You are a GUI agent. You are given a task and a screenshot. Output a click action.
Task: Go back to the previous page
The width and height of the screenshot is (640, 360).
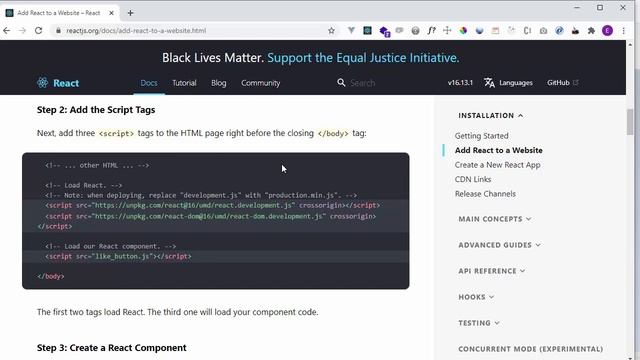(x=7, y=31)
